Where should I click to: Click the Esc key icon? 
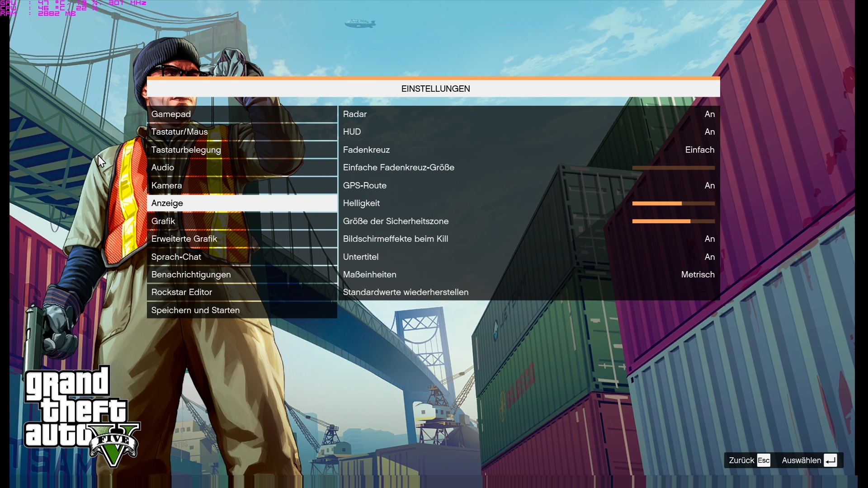click(764, 460)
